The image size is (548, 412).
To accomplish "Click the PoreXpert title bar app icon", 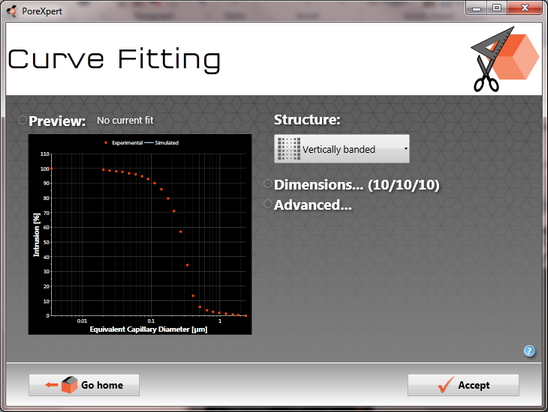I will pos(12,11).
